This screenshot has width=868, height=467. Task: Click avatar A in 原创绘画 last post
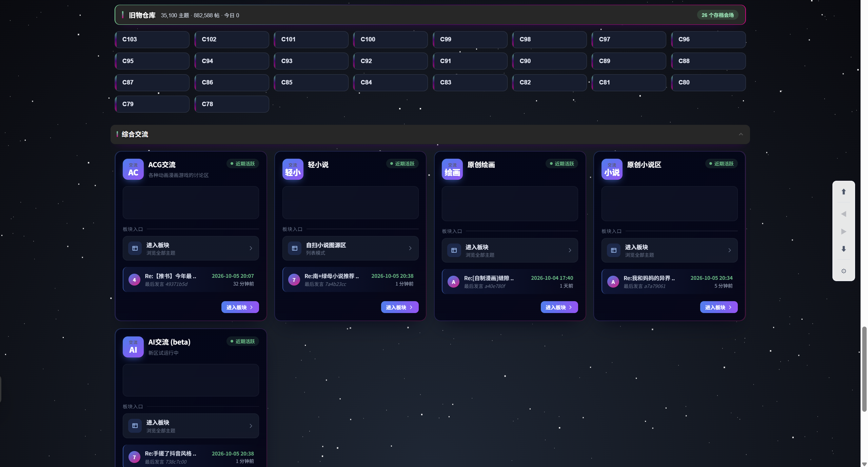(x=454, y=282)
